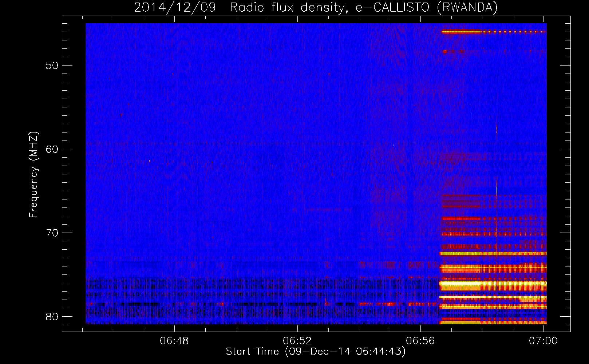
Task: Click the 80 MHz frequency tick label
Action: [52, 317]
